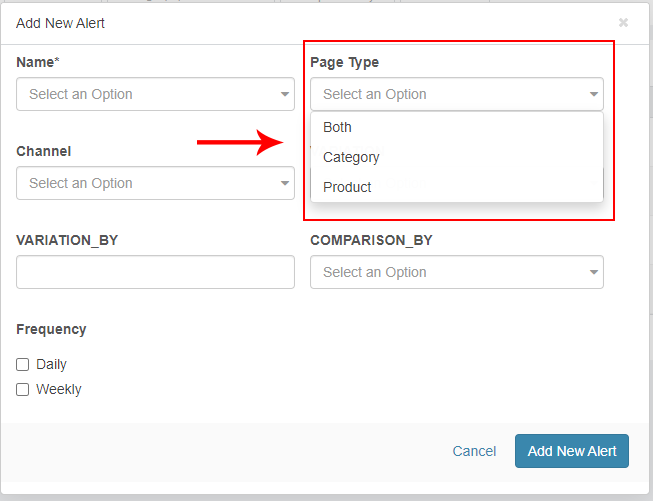The image size is (653, 501).
Task: Click the Add New Alert button
Action: [572, 451]
